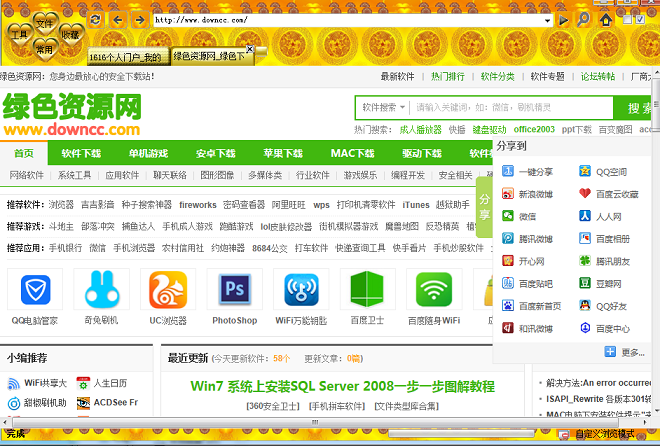
Task: Go forward with the right arrow button
Action: coord(140,20)
